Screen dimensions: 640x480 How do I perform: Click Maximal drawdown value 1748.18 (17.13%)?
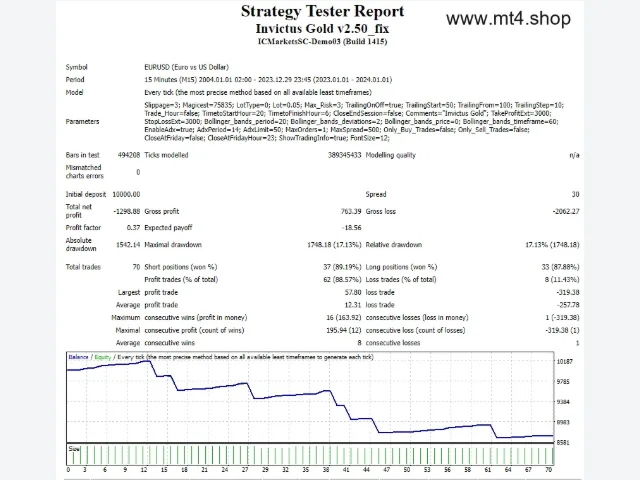tap(334, 244)
